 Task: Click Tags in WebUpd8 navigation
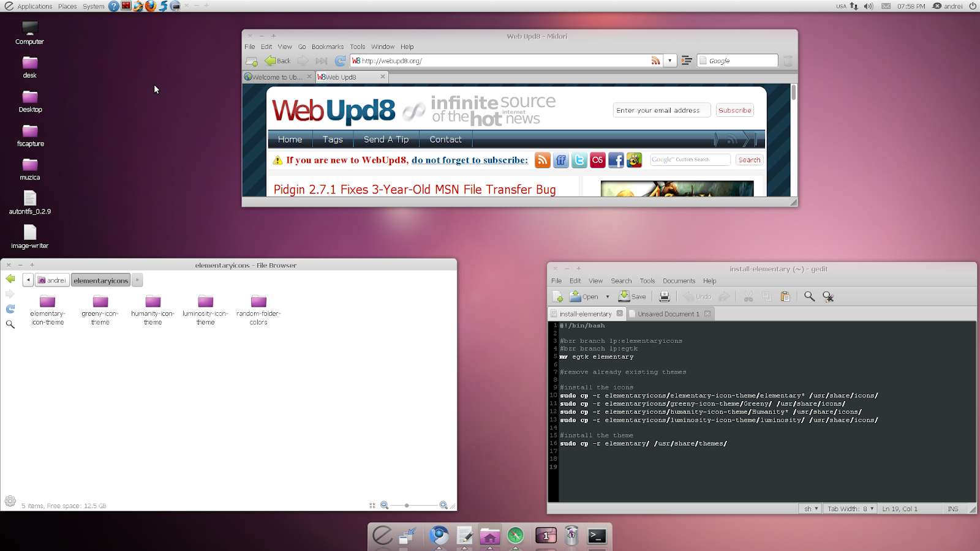333,139
